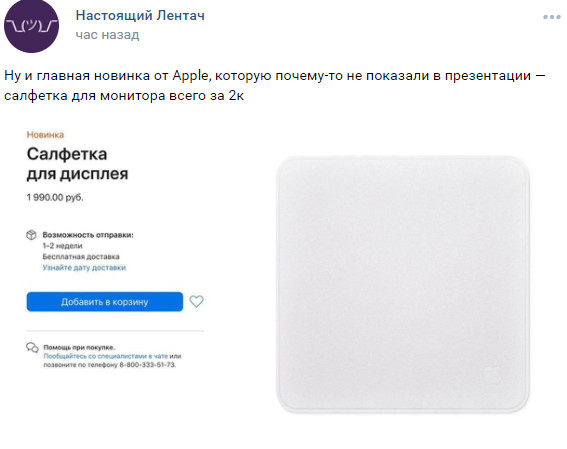Click the 'Возможность отправки' heading
Viewport: 567px width, 449px height.
88,235
